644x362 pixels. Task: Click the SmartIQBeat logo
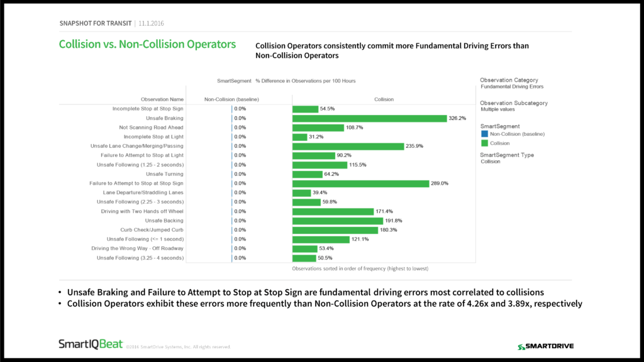[x=91, y=344]
